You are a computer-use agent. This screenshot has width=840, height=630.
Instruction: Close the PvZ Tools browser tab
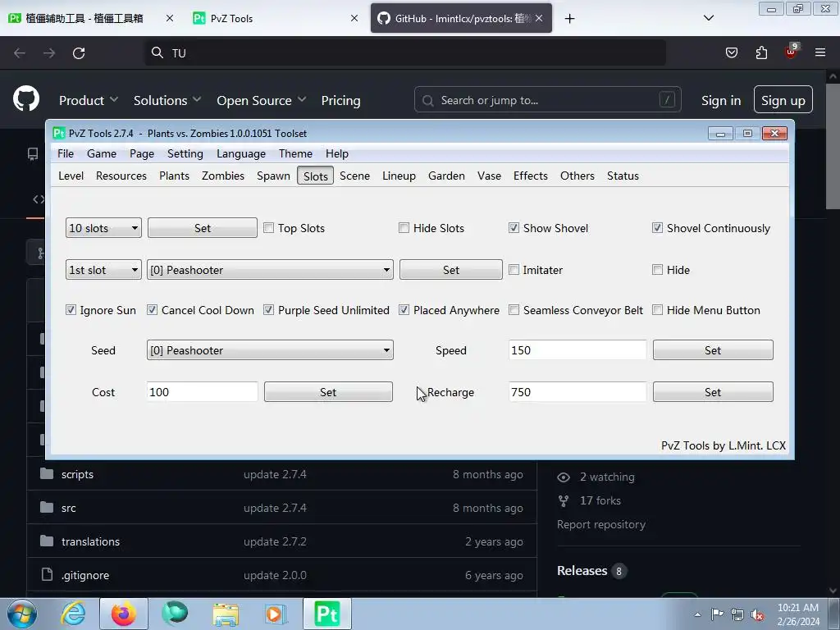click(x=354, y=18)
